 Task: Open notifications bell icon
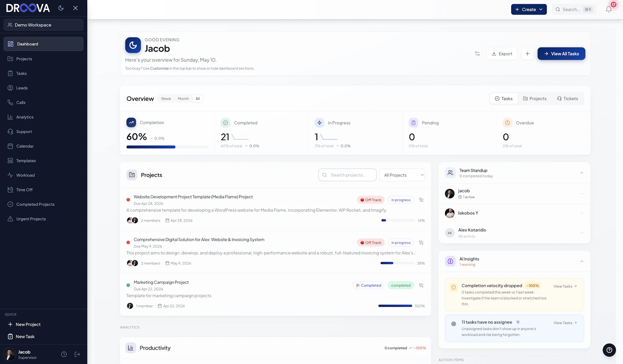tap(609, 9)
